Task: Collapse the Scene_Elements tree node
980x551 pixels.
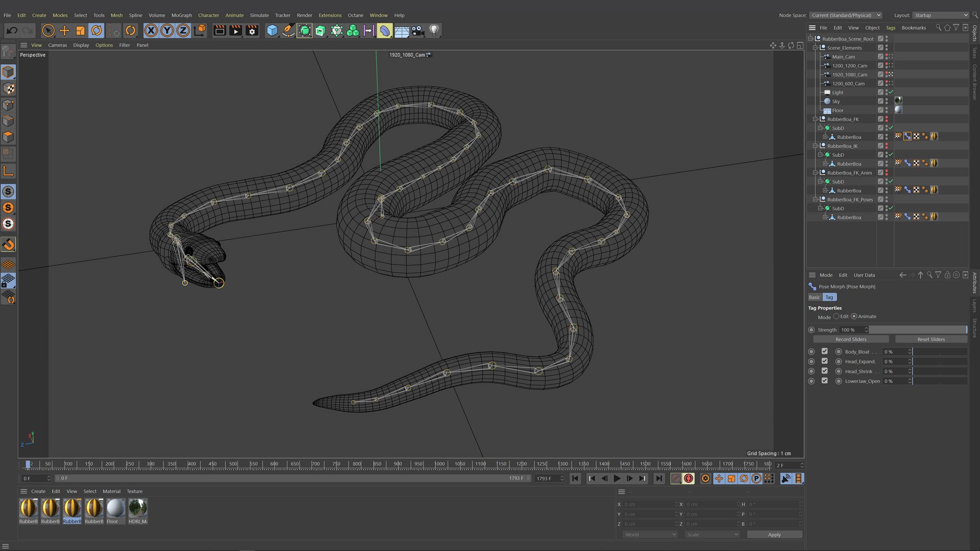Action: pos(815,48)
